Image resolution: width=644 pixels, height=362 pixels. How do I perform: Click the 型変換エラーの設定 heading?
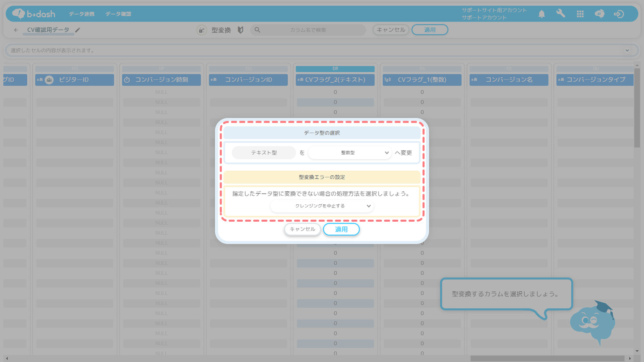pos(322,177)
